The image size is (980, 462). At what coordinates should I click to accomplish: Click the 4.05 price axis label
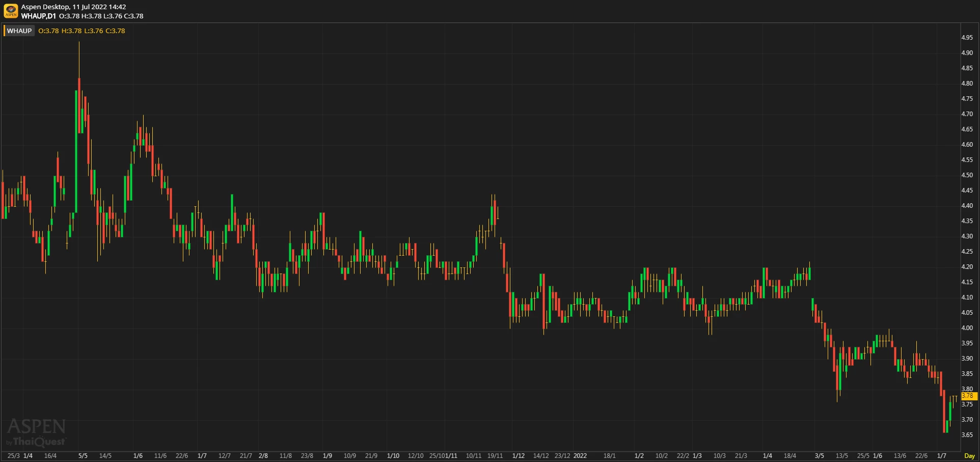point(967,313)
